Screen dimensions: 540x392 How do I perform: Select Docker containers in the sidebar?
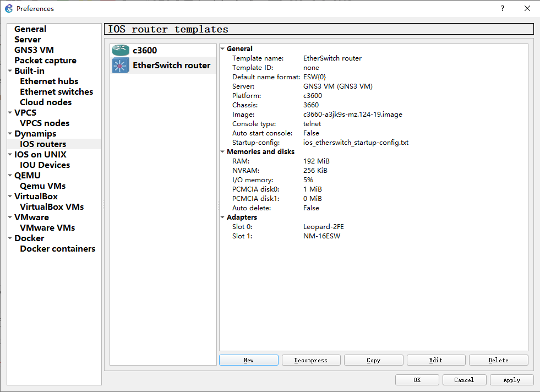click(x=57, y=249)
